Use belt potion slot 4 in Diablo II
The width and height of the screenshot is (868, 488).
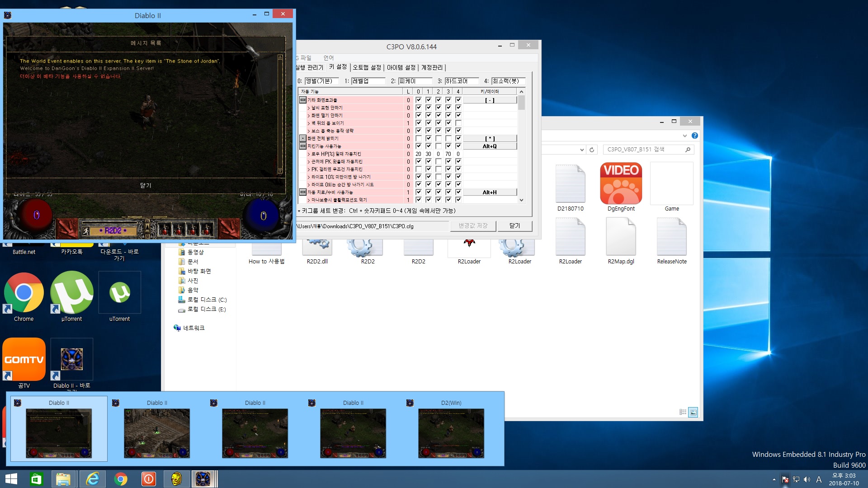pyautogui.click(x=207, y=230)
